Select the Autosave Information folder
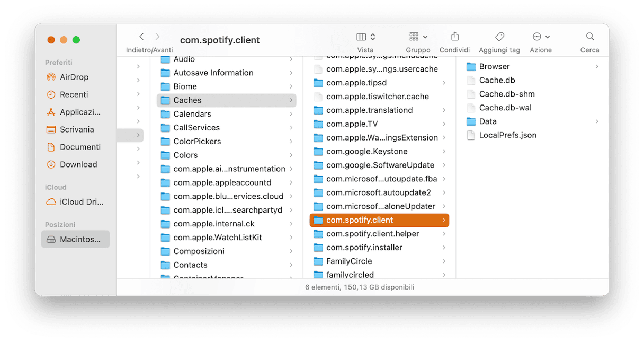 (x=226, y=73)
